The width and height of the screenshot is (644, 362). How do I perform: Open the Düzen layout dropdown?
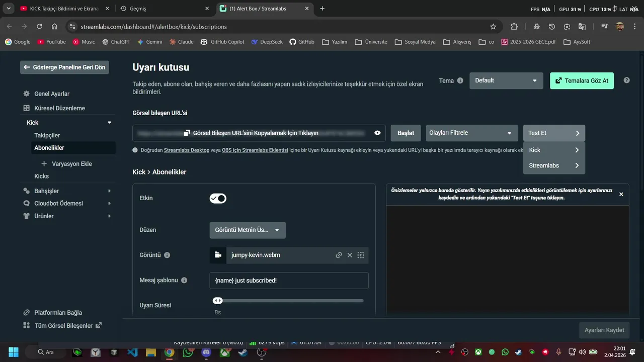pyautogui.click(x=248, y=230)
